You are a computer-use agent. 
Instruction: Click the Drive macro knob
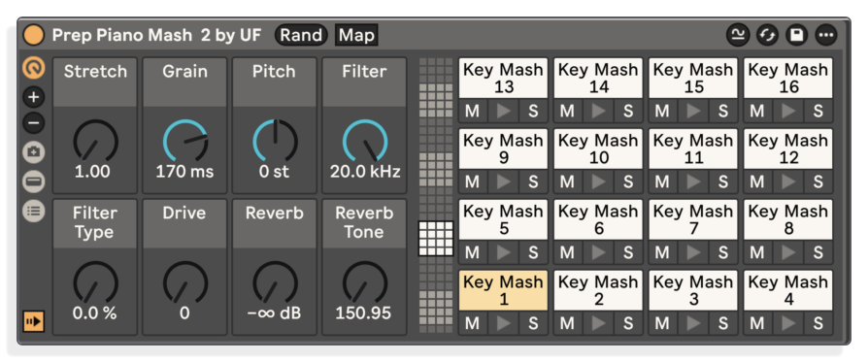click(184, 282)
